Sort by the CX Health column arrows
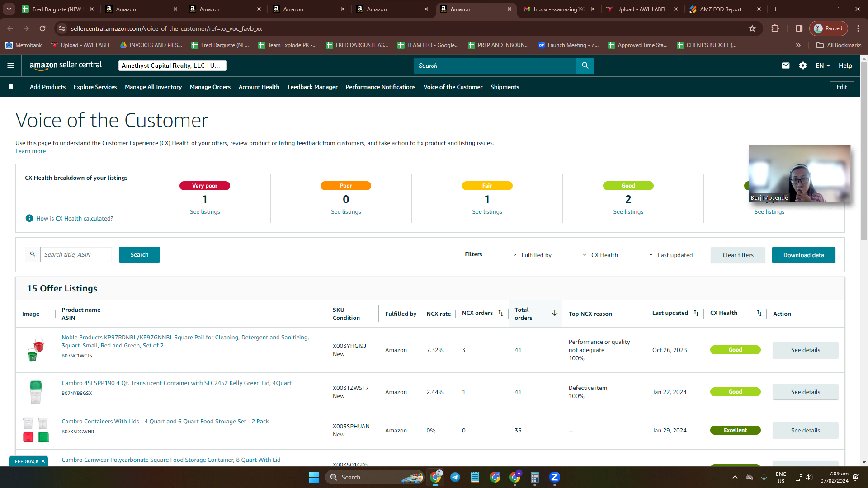Image resolution: width=868 pixels, height=488 pixels. (759, 313)
